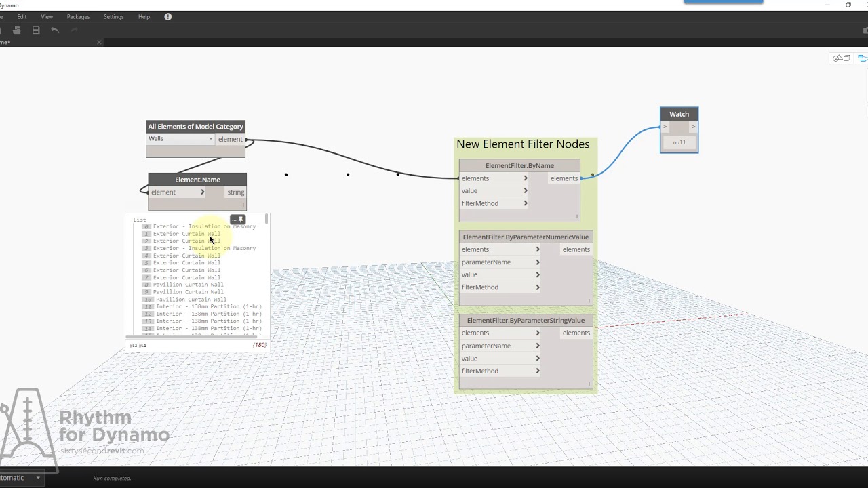
Task: Click Watch node output port
Action: 693,127
